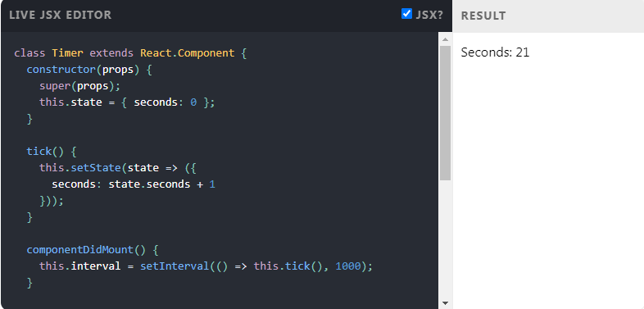Click the scrollbar up arrow in editor
Viewport: 644px width, 309px height.
click(x=445, y=39)
